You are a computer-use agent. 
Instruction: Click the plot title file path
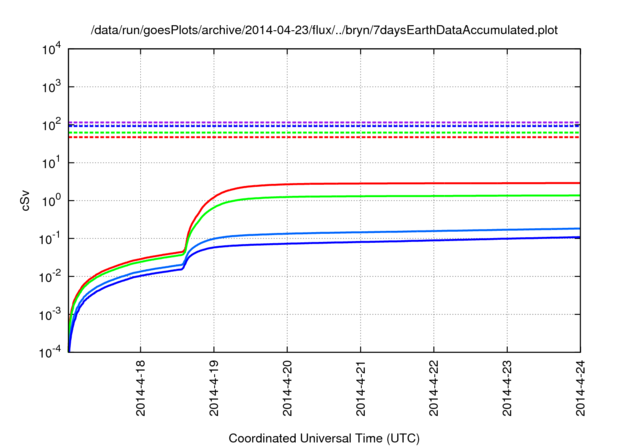tap(324, 30)
